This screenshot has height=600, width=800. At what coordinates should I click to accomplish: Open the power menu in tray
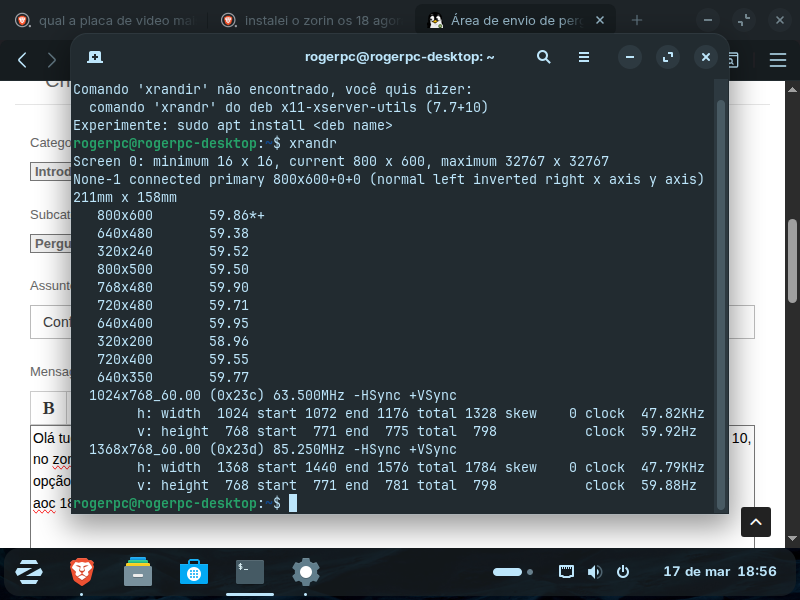pos(623,572)
